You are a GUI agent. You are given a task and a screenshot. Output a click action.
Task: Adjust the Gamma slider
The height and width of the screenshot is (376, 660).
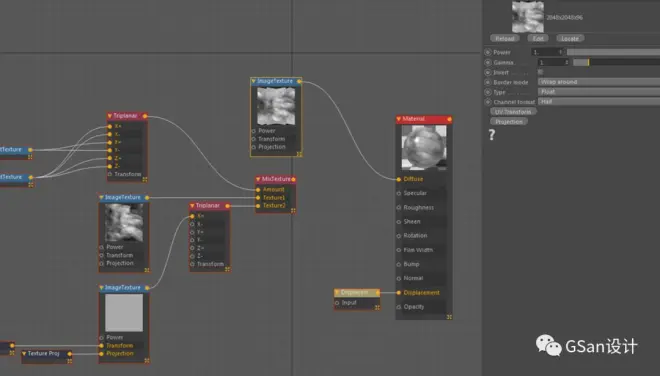point(616,62)
